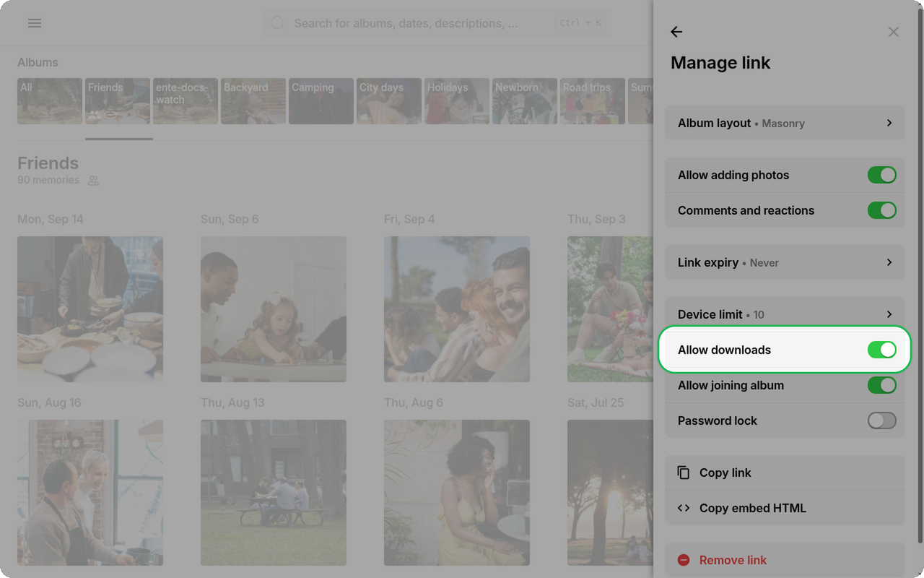Open the Camping album

(321, 101)
